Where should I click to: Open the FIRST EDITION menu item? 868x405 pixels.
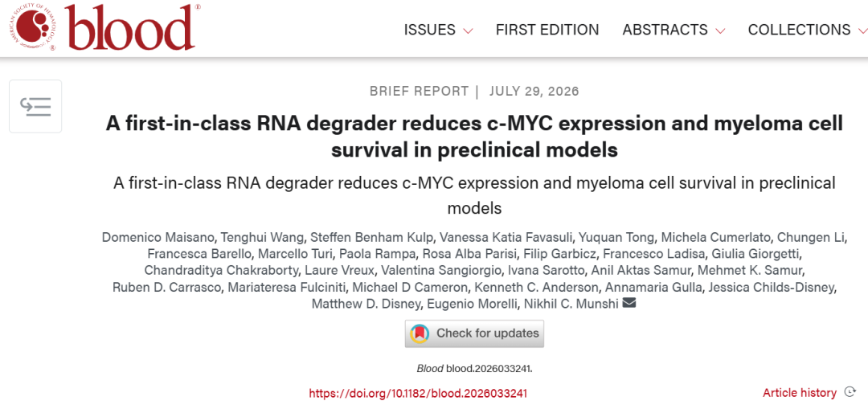[547, 29]
